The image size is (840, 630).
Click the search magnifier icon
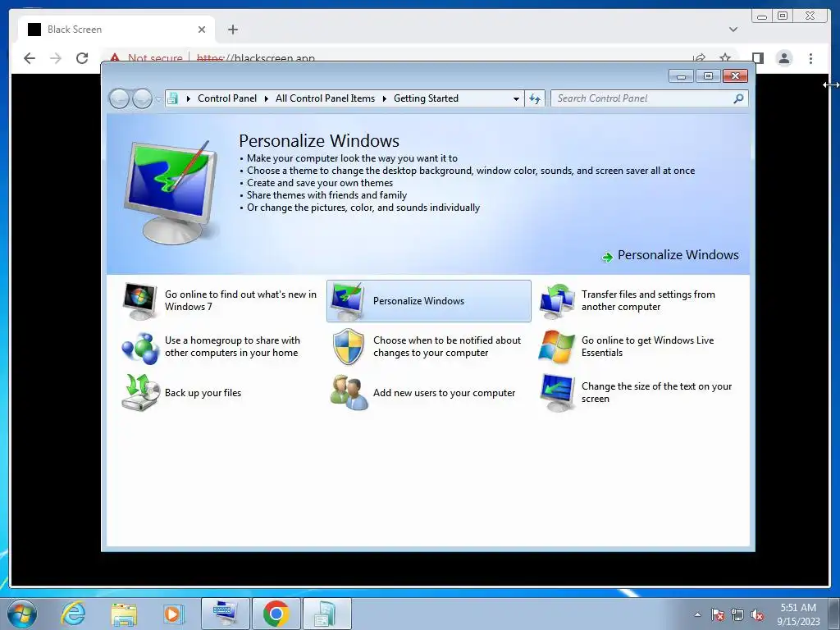point(738,98)
